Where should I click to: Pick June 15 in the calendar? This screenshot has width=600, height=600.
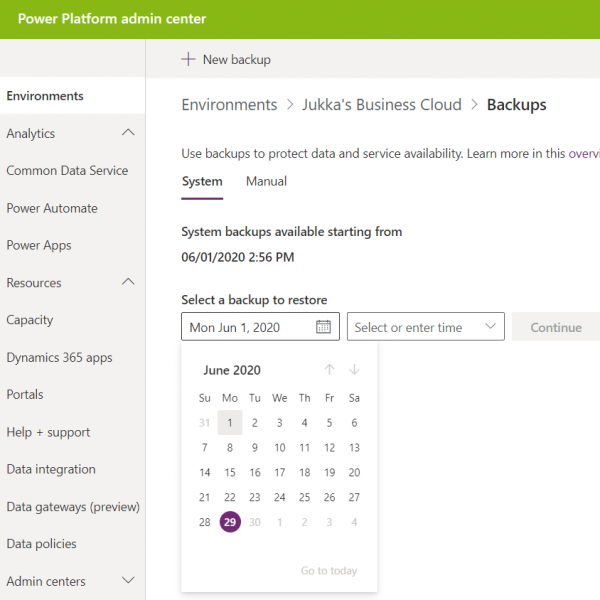230,472
